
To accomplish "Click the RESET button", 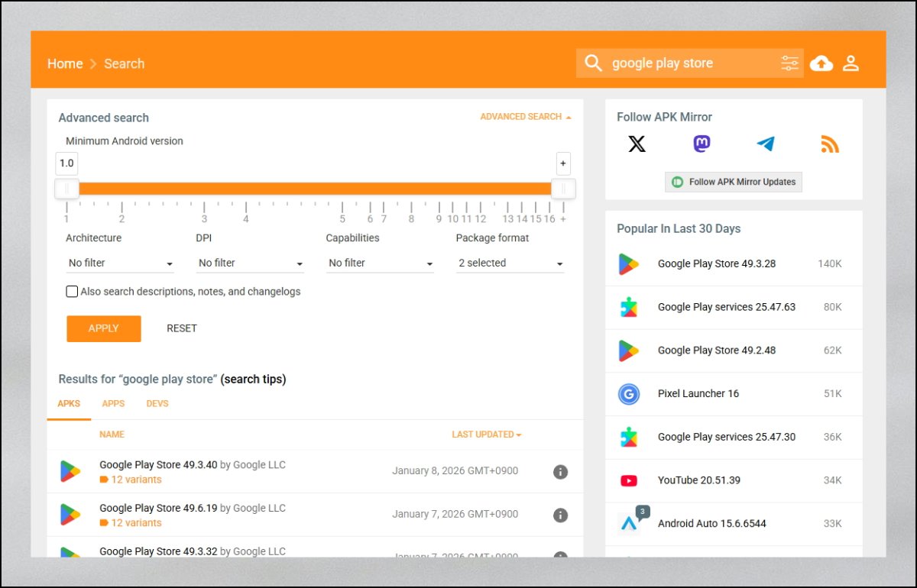I will pyautogui.click(x=182, y=328).
